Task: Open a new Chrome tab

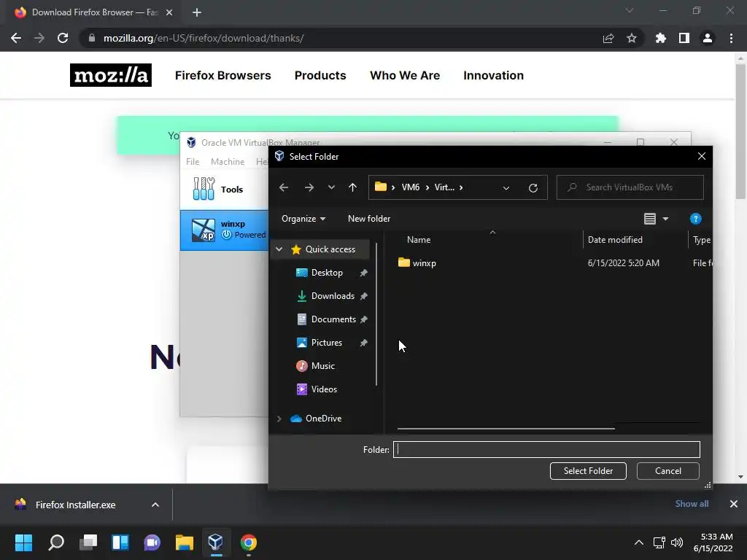Action: pyautogui.click(x=197, y=12)
